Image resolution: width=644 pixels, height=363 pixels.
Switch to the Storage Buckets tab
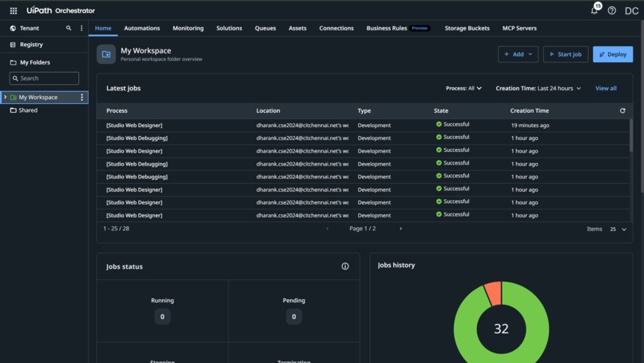click(x=467, y=28)
